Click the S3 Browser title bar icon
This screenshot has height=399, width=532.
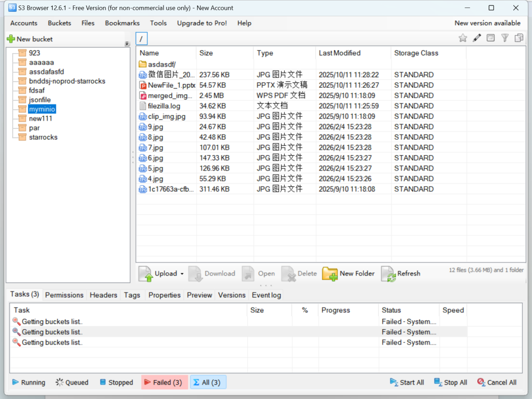click(12, 7)
